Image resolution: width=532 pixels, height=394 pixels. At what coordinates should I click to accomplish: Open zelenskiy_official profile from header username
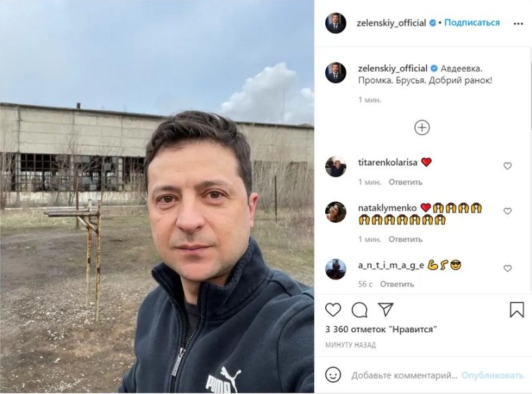pos(391,23)
